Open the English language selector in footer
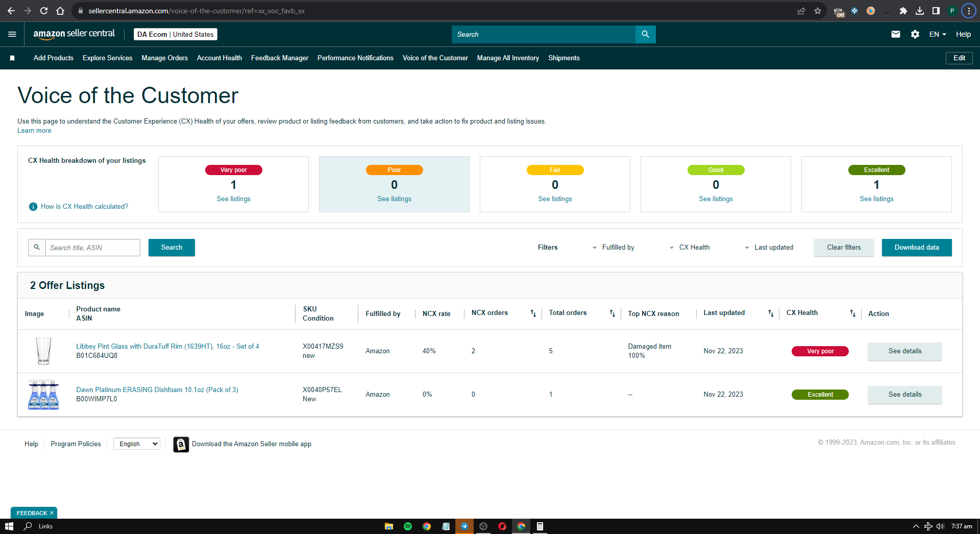Viewport: 980px width, 534px height. (137, 444)
